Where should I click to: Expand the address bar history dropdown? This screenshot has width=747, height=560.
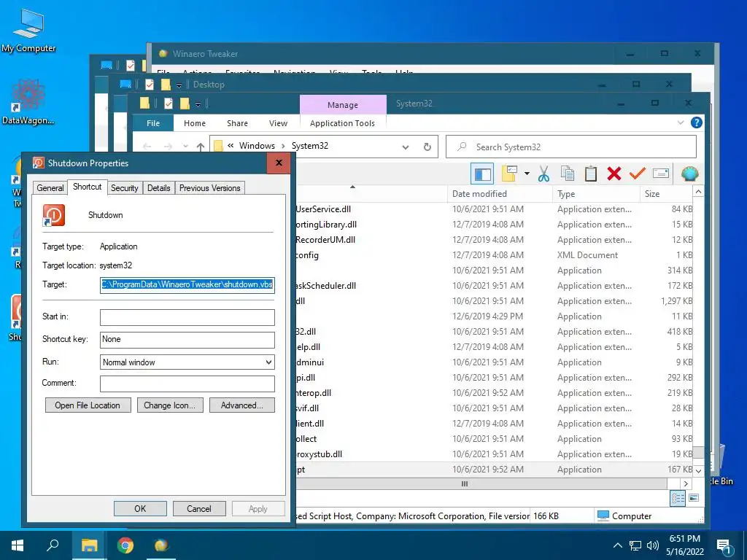[x=406, y=147]
